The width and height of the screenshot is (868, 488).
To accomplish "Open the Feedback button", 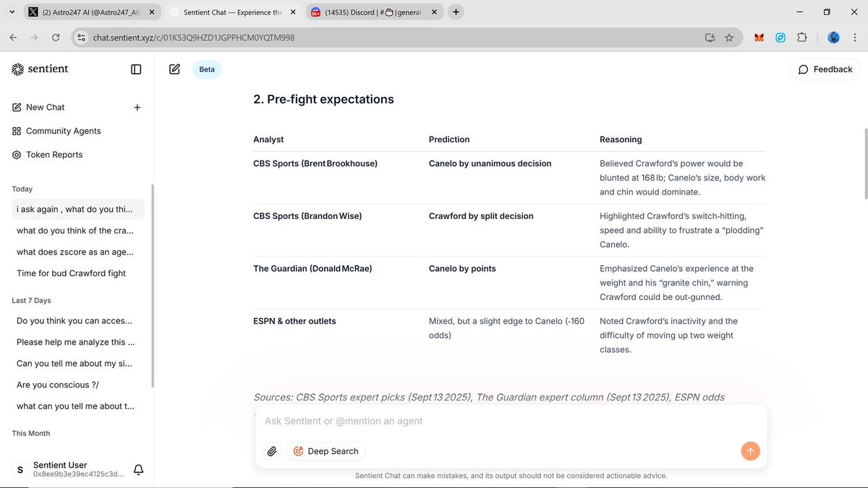I will [x=825, y=69].
